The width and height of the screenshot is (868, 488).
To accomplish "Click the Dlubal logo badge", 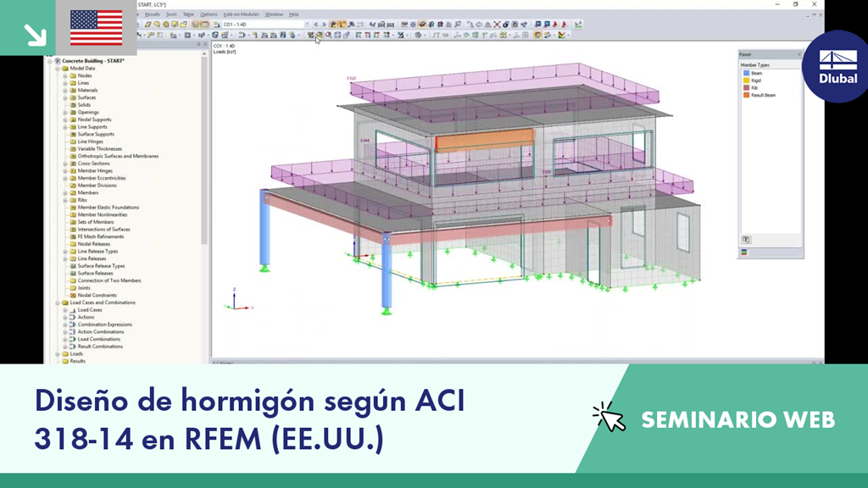I will (837, 66).
